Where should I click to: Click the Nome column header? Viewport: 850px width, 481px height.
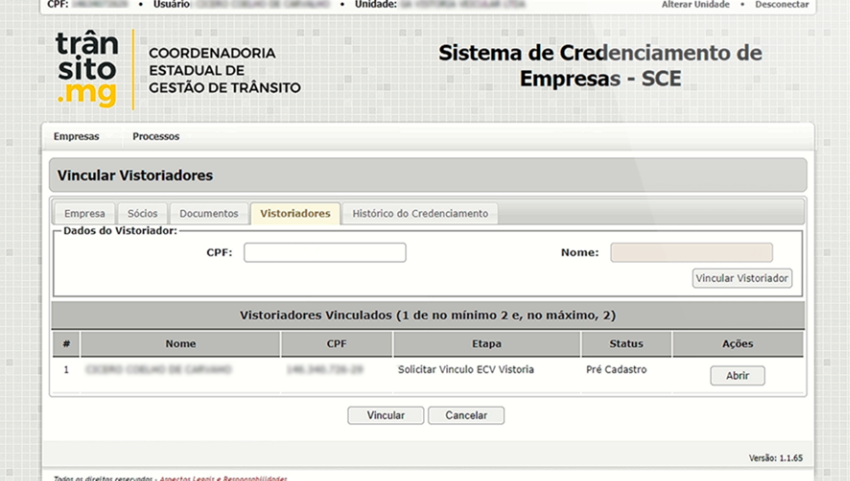click(181, 344)
